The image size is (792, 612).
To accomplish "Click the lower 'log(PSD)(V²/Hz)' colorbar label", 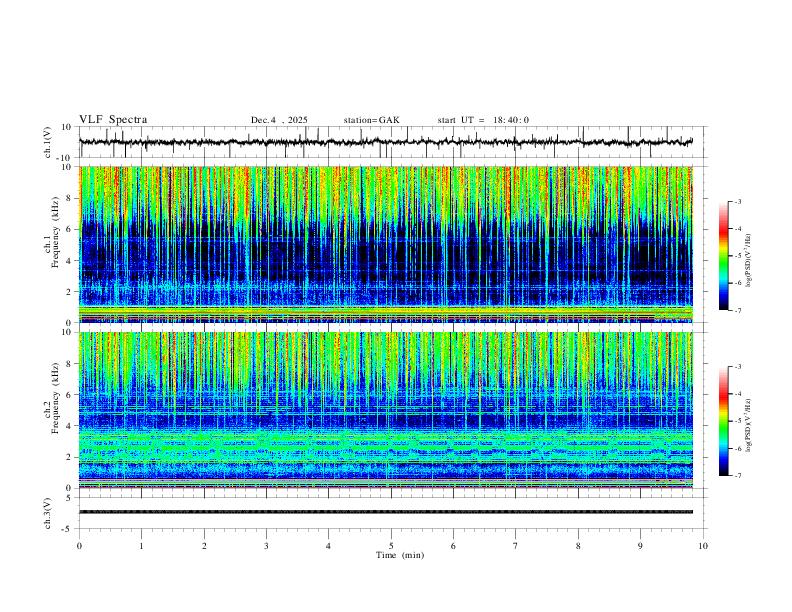I will coord(748,425).
